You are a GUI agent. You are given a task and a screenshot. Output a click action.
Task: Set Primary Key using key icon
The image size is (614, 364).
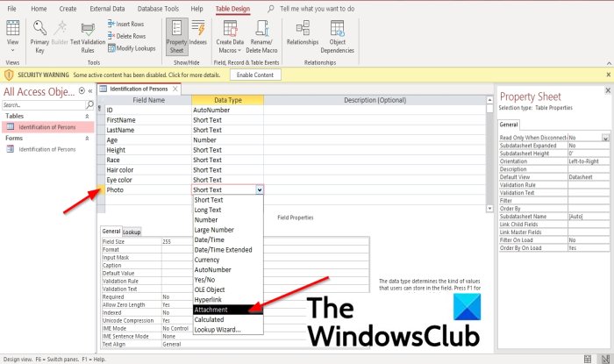coord(39,37)
